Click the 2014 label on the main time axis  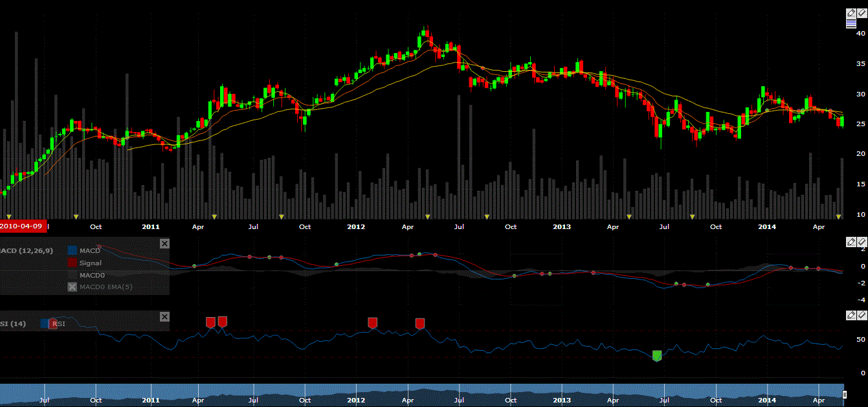[767, 226]
